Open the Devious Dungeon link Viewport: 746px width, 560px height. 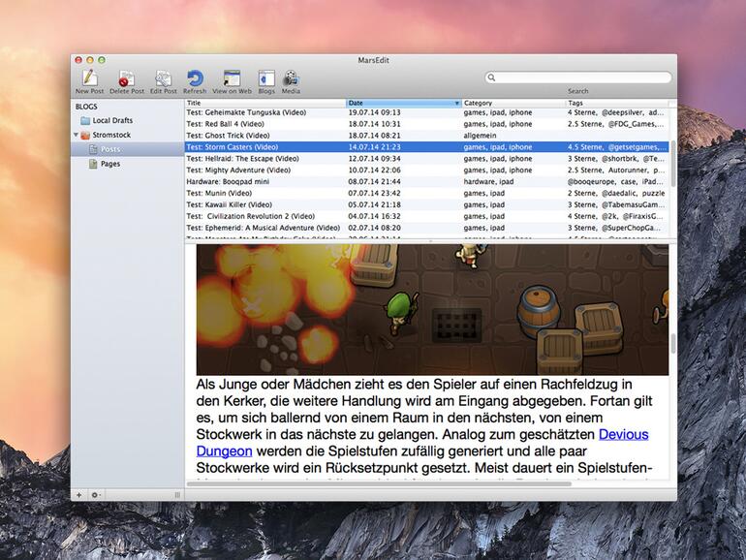tap(623, 434)
